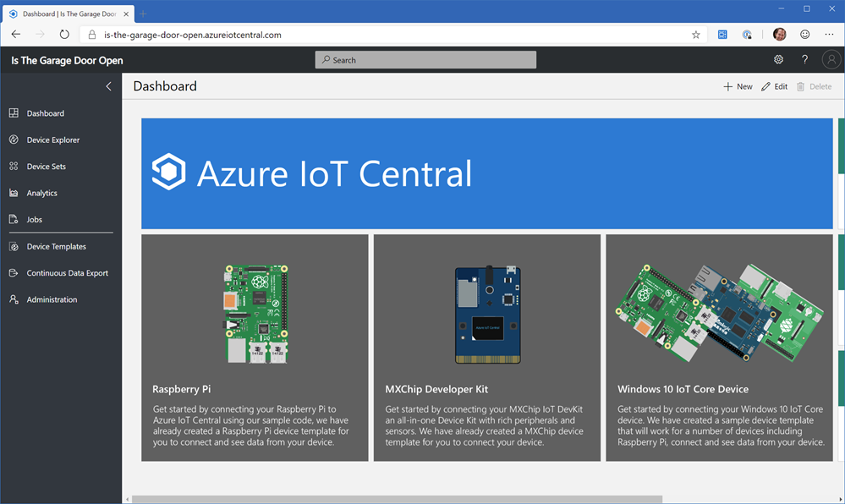Click the Dashboard page heading
The image size is (845, 504).
[165, 86]
